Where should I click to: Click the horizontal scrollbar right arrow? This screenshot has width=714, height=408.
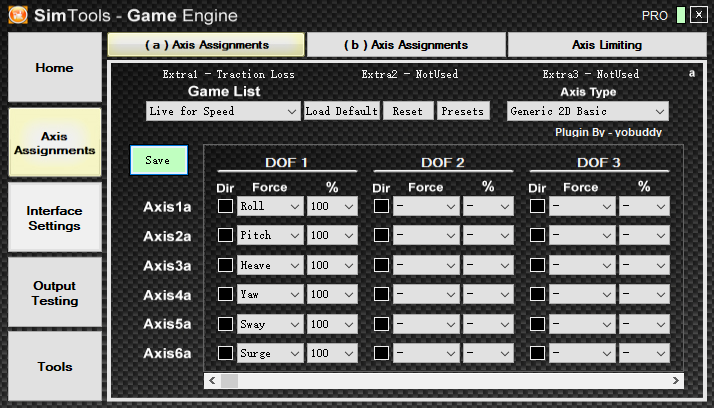(x=678, y=381)
